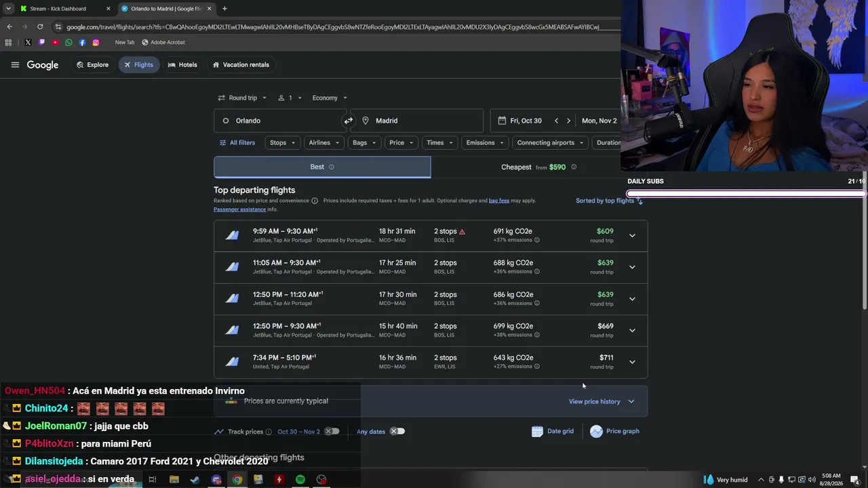Open the X bookmark in bookmarks bar
The height and width of the screenshot is (488, 868).
point(28,42)
